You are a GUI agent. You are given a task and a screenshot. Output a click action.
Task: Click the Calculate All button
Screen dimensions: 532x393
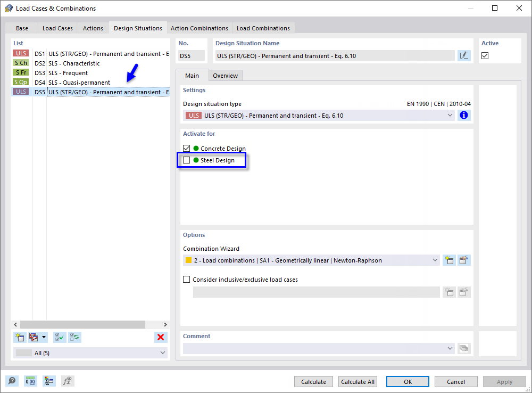coord(358,382)
